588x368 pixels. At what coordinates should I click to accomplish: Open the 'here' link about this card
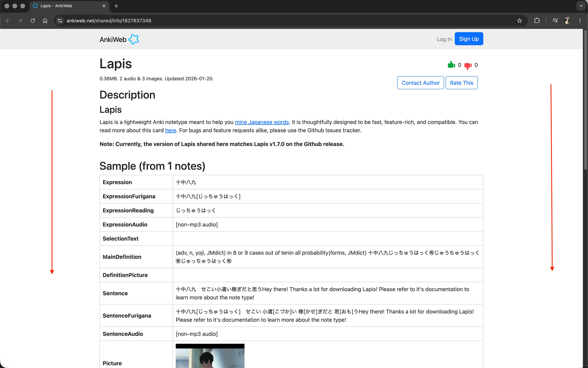coord(171,131)
